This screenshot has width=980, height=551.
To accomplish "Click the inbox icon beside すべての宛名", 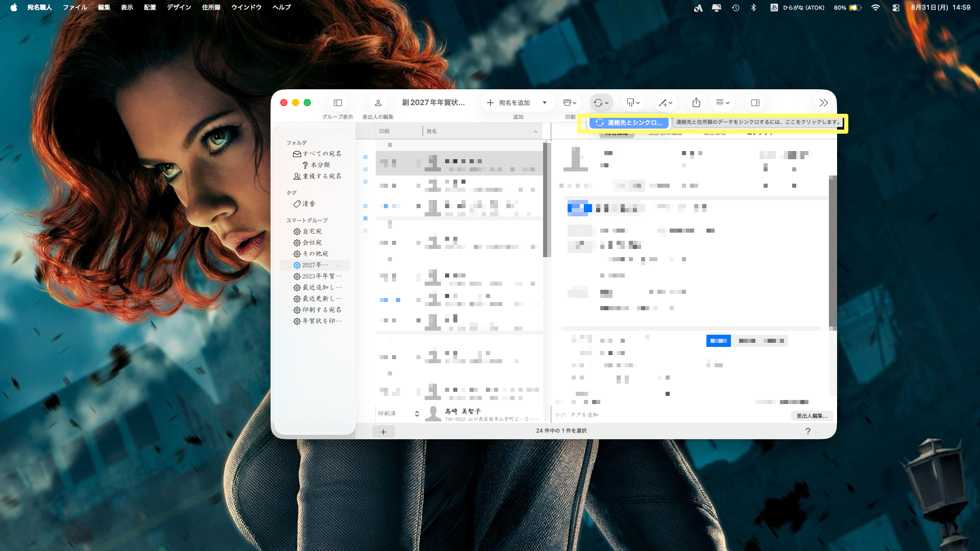I will [x=297, y=154].
